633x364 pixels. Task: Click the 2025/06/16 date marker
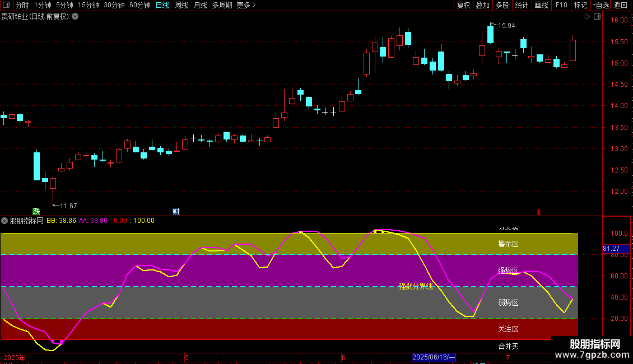434,357
